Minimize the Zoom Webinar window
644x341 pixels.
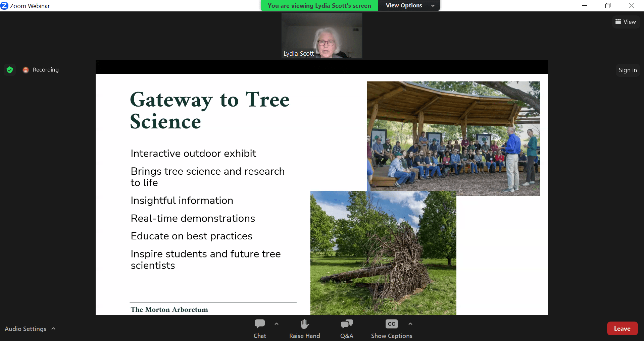pyautogui.click(x=585, y=6)
